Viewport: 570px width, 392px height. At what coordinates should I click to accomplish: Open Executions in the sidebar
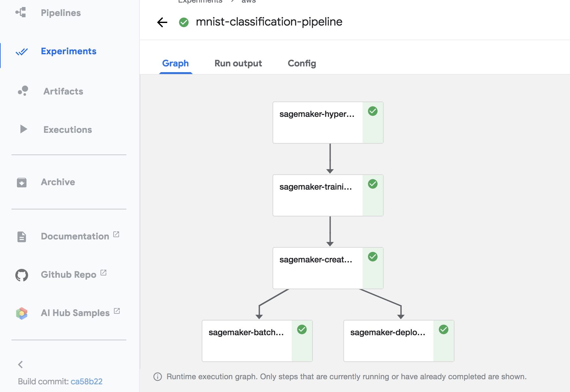(x=68, y=130)
